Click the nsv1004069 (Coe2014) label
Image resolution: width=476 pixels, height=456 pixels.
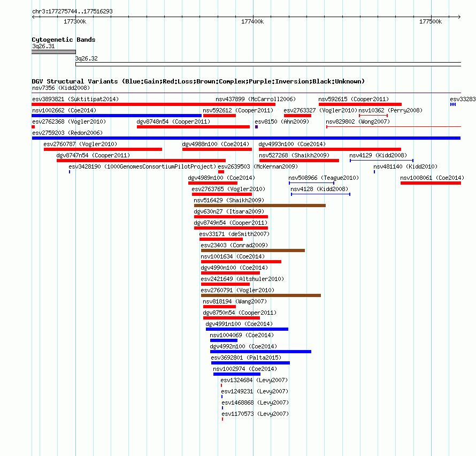[242, 335]
